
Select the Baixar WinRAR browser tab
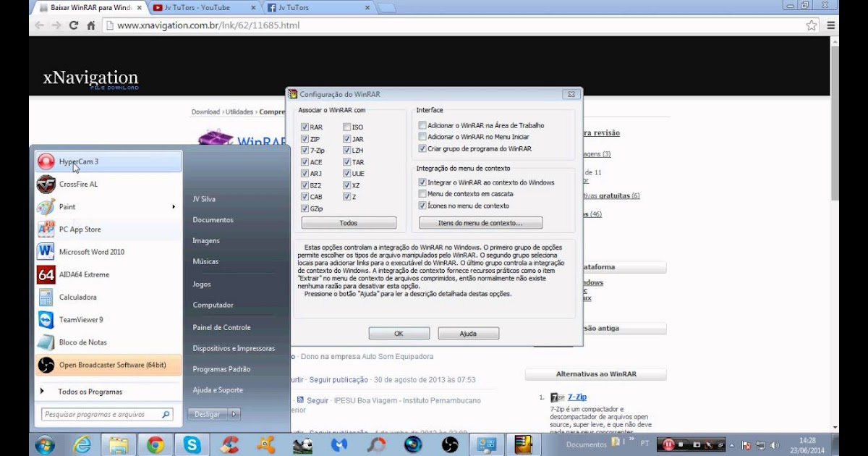point(90,8)
